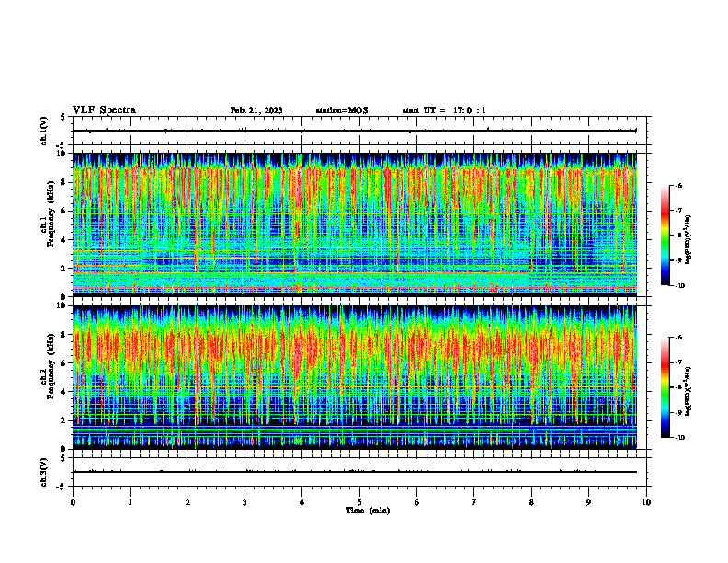The height and width of the screenshot is (563, 728).
Task: Click ch.1 frequency axis tick label "8"
Action: [x=64, y=182]
